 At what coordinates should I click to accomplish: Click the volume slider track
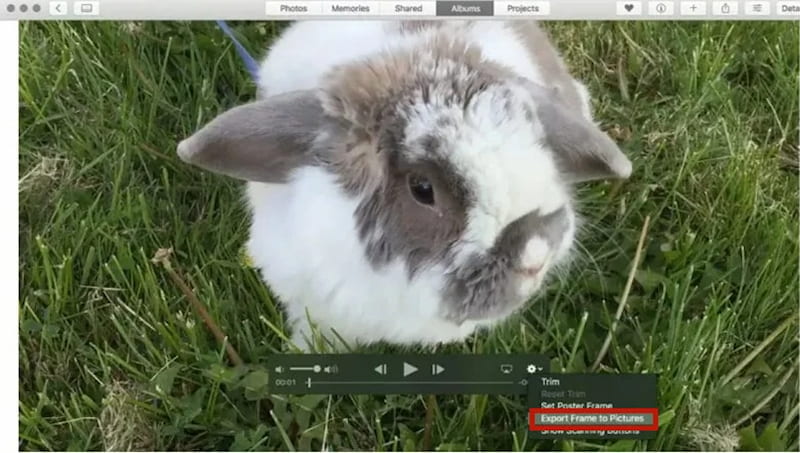[x=304, y=369]
